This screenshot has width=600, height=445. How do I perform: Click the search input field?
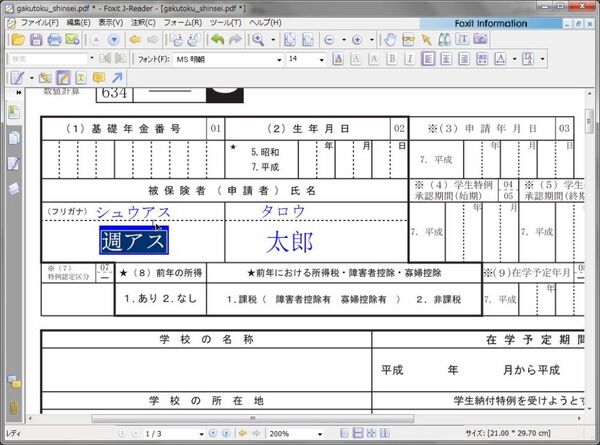coord(48,59)
